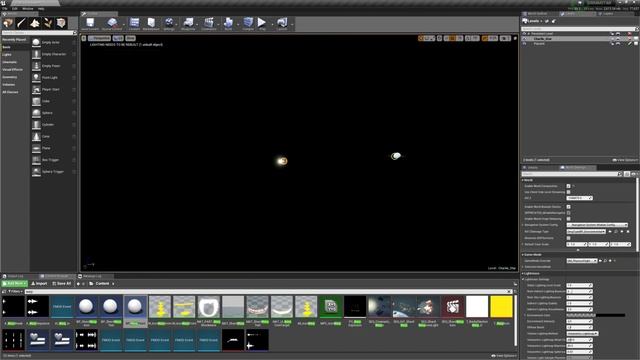640x360 pixels.
Task: Open the File menu
Action: [x=4, y=9]
